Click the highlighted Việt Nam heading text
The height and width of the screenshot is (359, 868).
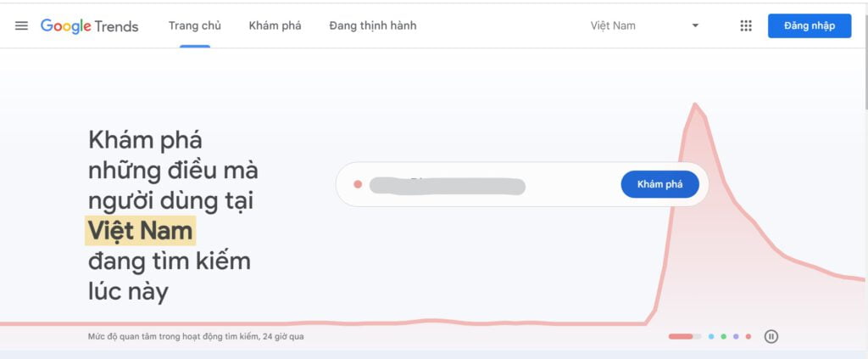point(140,231)
